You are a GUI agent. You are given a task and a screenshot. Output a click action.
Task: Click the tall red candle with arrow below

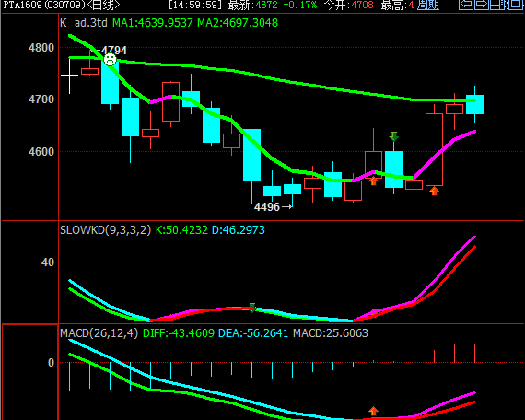tap(434, 149)
